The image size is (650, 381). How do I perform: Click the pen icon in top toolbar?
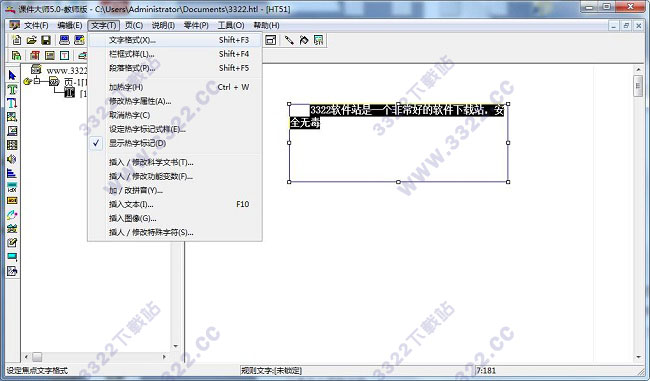pos(289,40)
